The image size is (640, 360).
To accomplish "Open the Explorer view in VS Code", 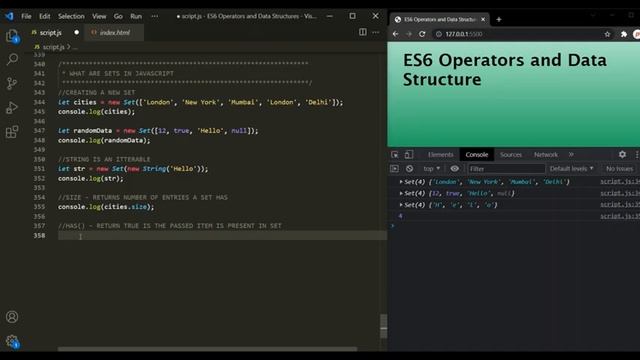I will 12,36.
